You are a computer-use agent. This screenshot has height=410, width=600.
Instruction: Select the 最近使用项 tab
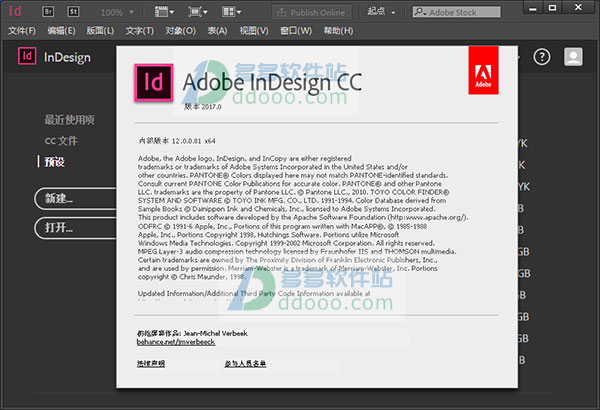tap(69, 120)
